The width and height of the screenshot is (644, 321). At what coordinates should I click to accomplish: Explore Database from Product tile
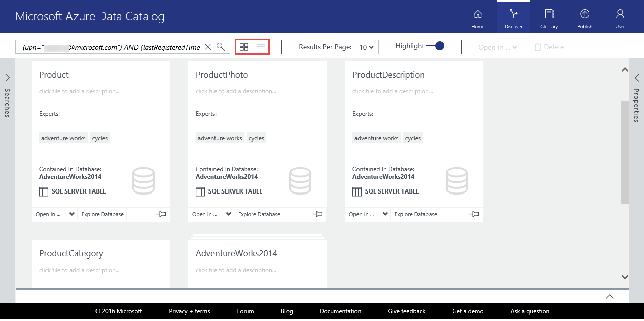(103, 214)
